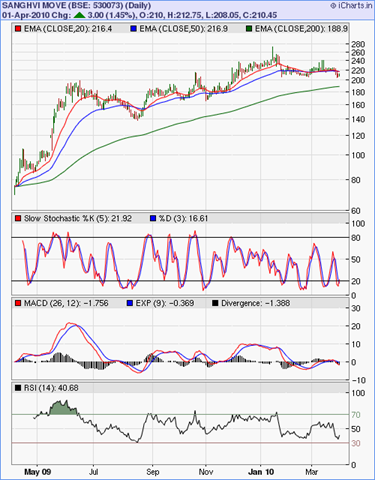The width and height of the screenshot is (375, 480).
Task: Click the MACD -10 axis label
Action: (x=358, y=380)
